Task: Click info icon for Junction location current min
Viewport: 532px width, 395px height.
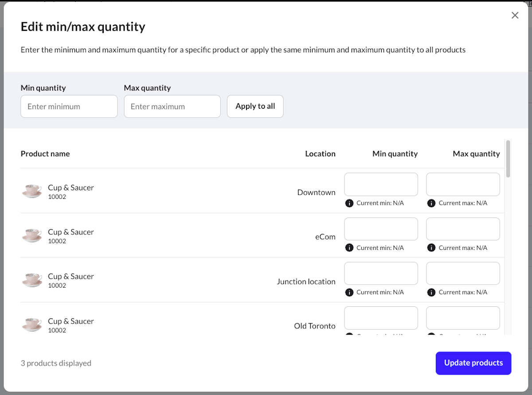Action: pyautogui.click(x=349, y=292)
